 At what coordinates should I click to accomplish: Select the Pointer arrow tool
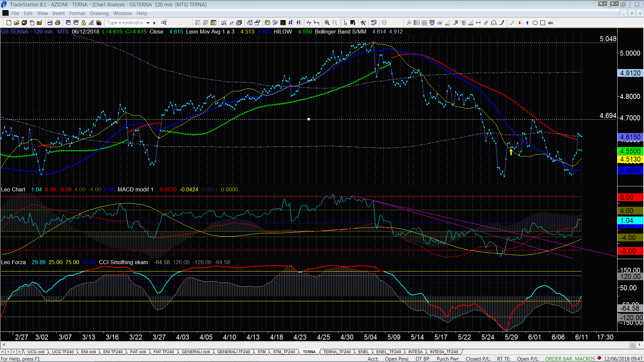point(345,23)
